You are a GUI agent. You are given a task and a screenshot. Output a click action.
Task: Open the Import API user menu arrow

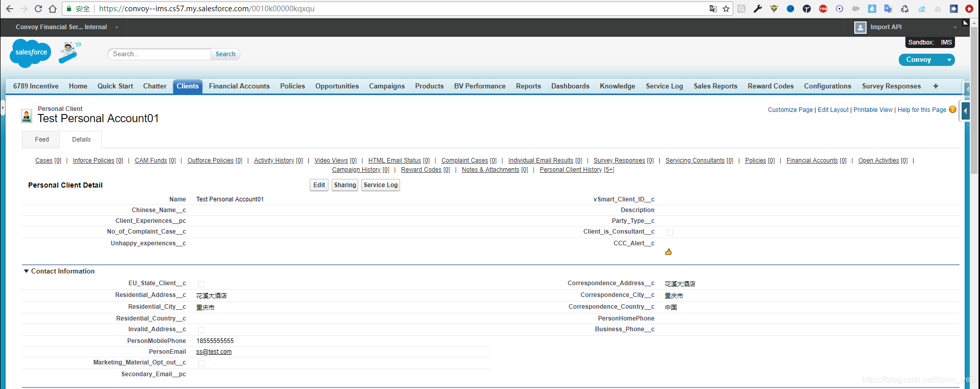pos(955,28)
